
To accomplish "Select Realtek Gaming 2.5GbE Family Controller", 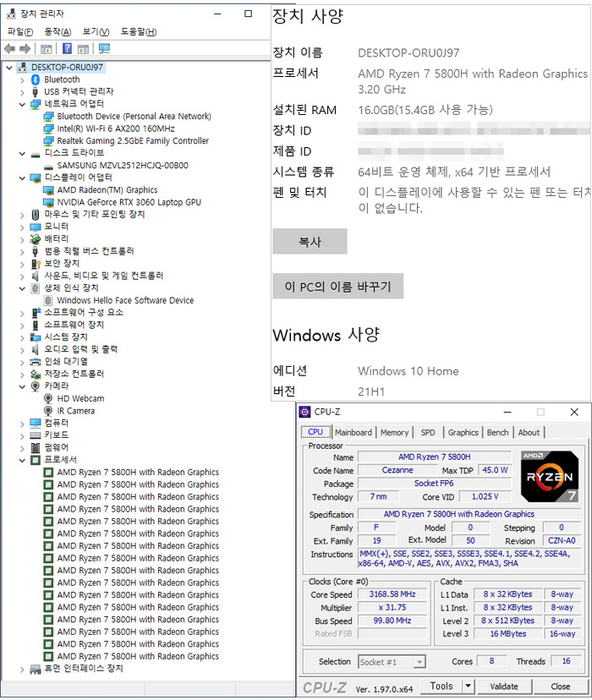I will [x=133, y=141].
